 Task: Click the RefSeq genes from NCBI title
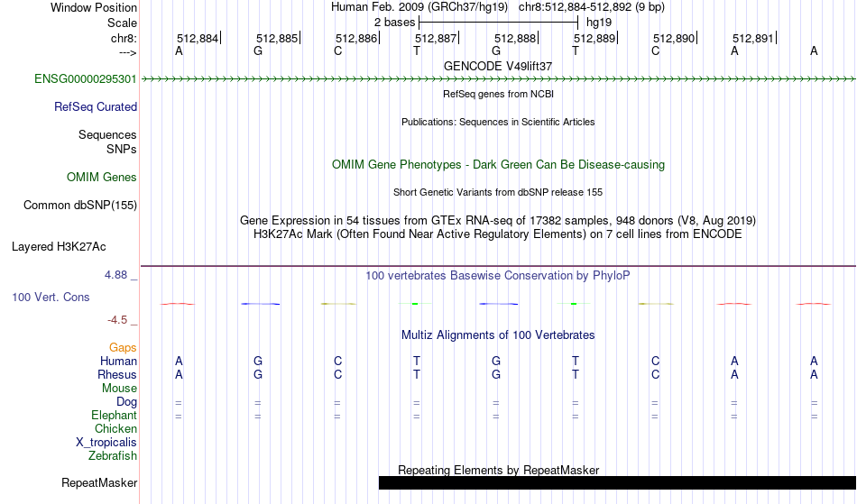499,94
